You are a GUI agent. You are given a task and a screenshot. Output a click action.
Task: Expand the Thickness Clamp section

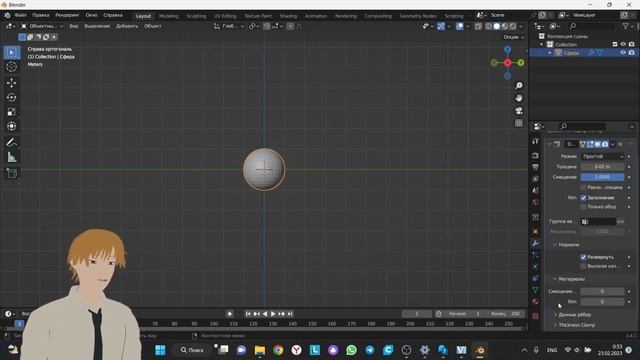coord(555,325)
